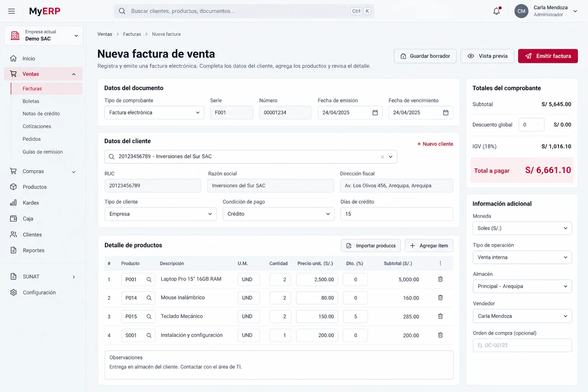Open product lookup for S001
The height and width of the screenshot is (392, 588).
(x=149, y=335)
